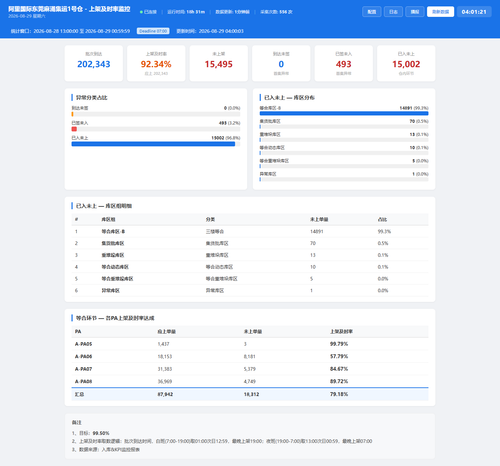Click the 已入未上 — 库区分布 panel title
The height and width of the screenshot is (466, 500).
(289, 98)
